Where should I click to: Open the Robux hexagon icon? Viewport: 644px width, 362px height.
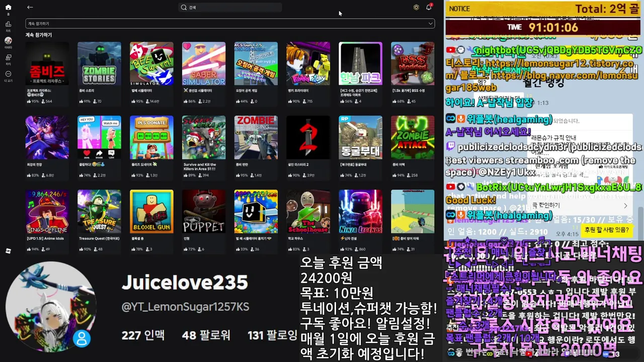[x=416, y=8]
